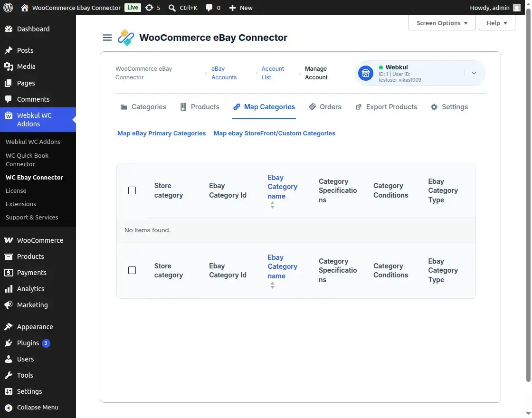
Task: Click the Payments dollar icon
Action: 9,273
